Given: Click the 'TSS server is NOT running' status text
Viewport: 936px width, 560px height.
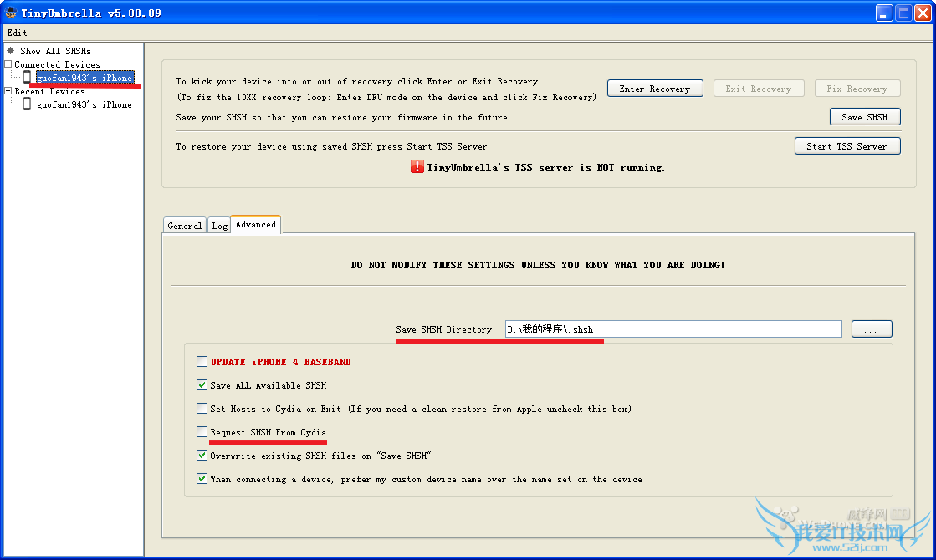Looking at the screenshot, I should [545, 167].
